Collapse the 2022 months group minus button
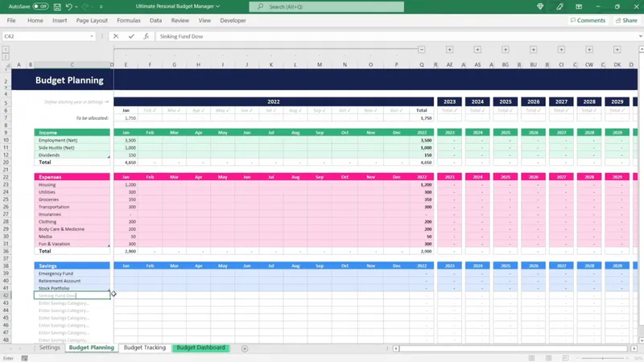The image size is (644, 362). pyautogui.click(x=421, y=50)
